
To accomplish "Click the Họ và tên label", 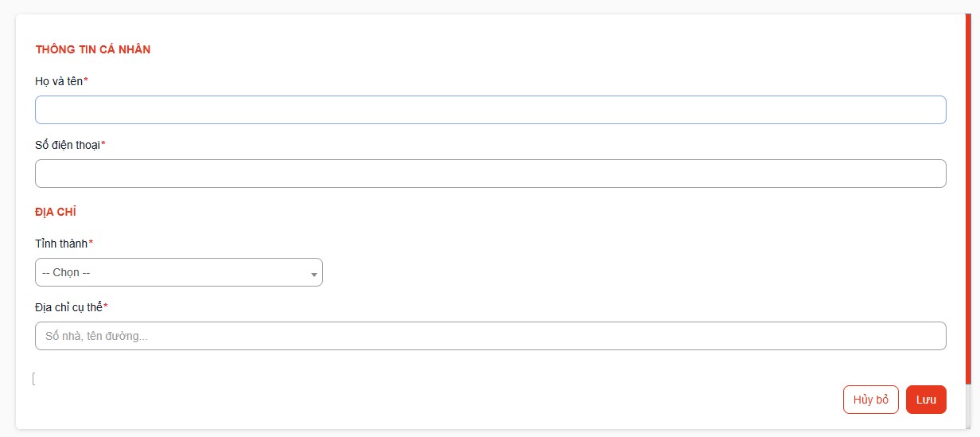I will [59, 81].
